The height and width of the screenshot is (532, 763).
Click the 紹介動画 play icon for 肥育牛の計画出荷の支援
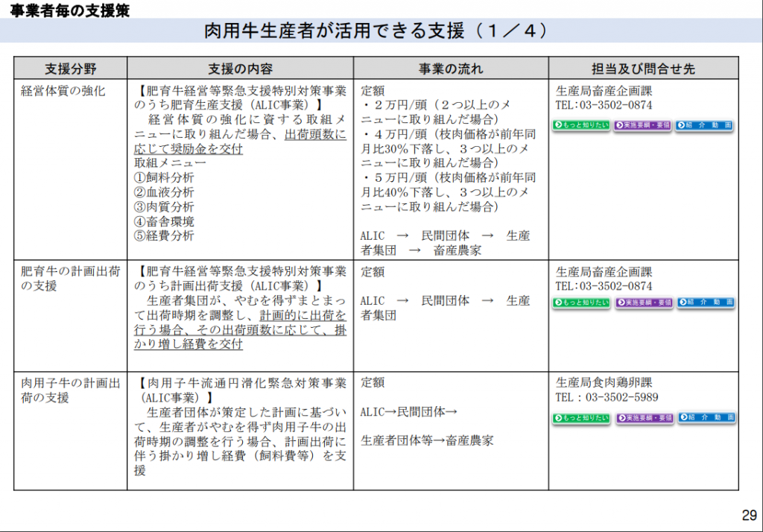(703, 303)
